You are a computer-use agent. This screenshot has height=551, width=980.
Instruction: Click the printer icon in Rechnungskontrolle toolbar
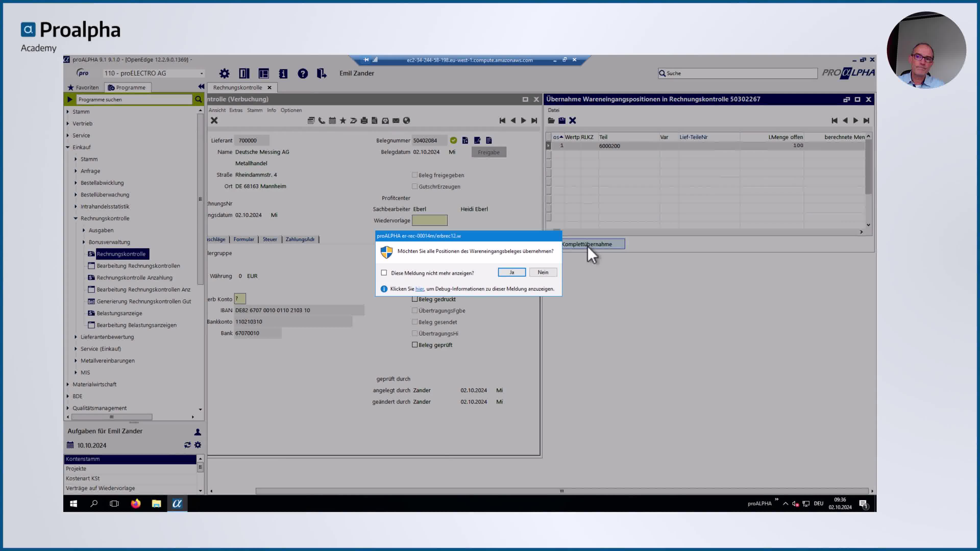pyautogui.click(x=364, y=121)
